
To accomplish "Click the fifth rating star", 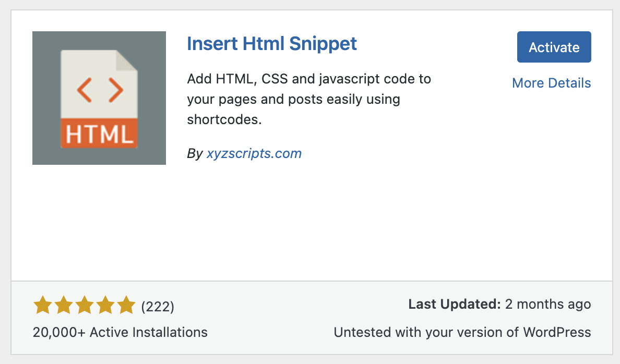I will click(x=126, y=306).
